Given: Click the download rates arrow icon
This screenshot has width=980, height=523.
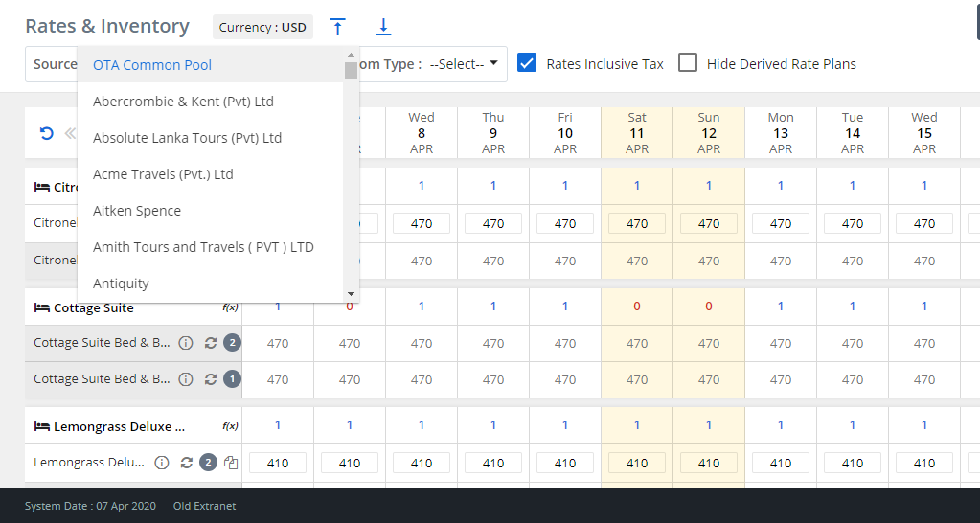Looking at the screenshot, I should (x=383, y=27).
